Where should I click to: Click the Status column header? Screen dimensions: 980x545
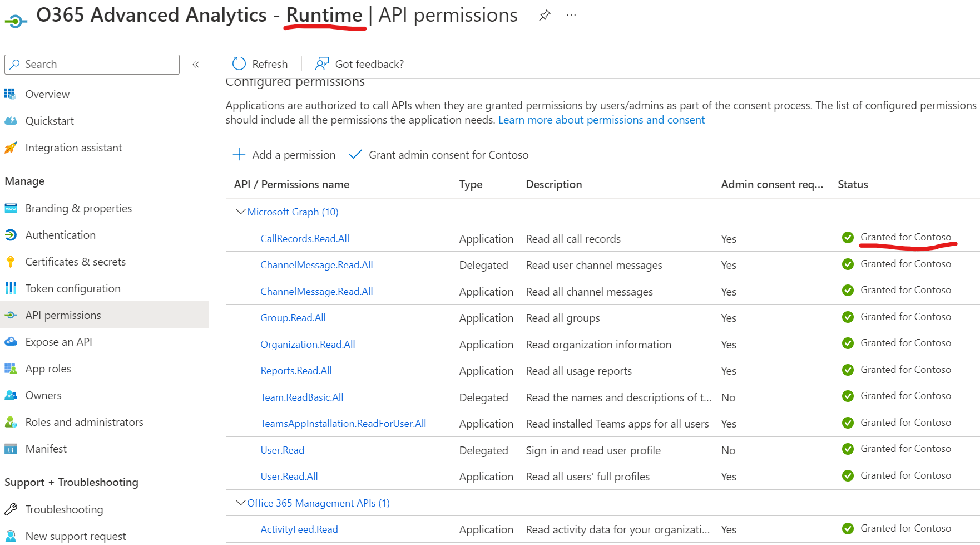853,184
